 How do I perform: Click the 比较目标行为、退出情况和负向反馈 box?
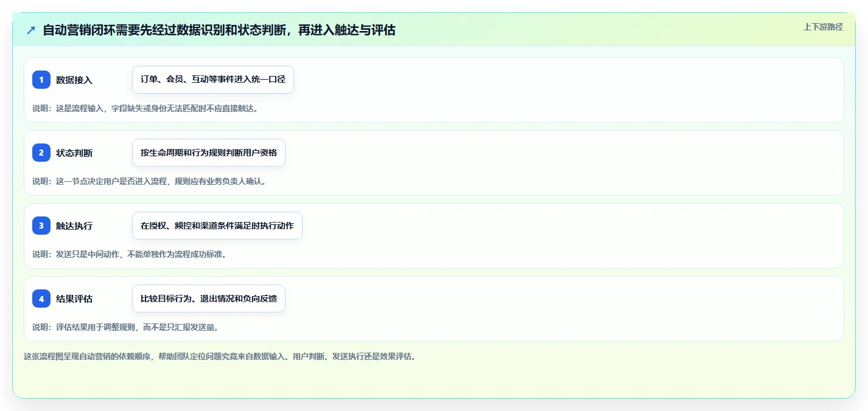point(209,299)
